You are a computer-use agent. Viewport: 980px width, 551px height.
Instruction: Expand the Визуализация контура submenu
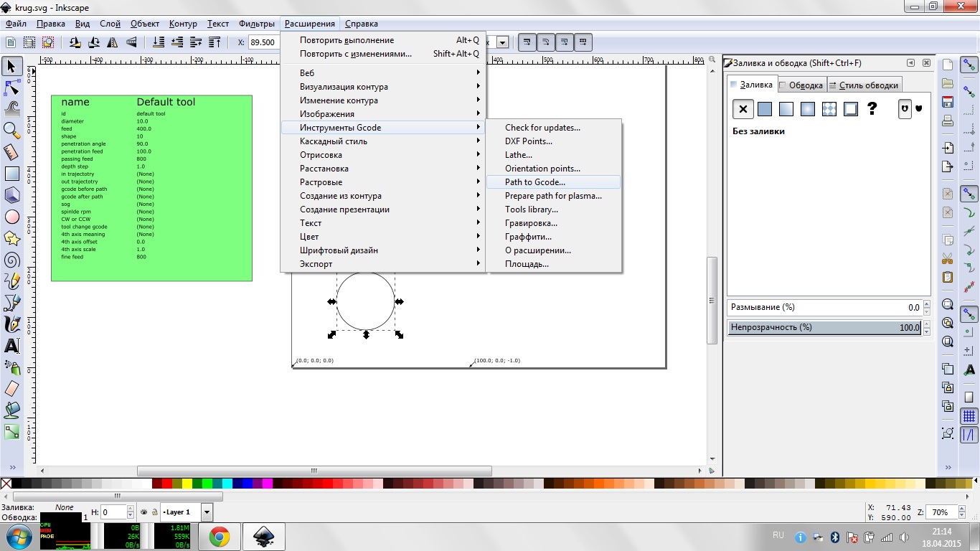coord(383,87)
